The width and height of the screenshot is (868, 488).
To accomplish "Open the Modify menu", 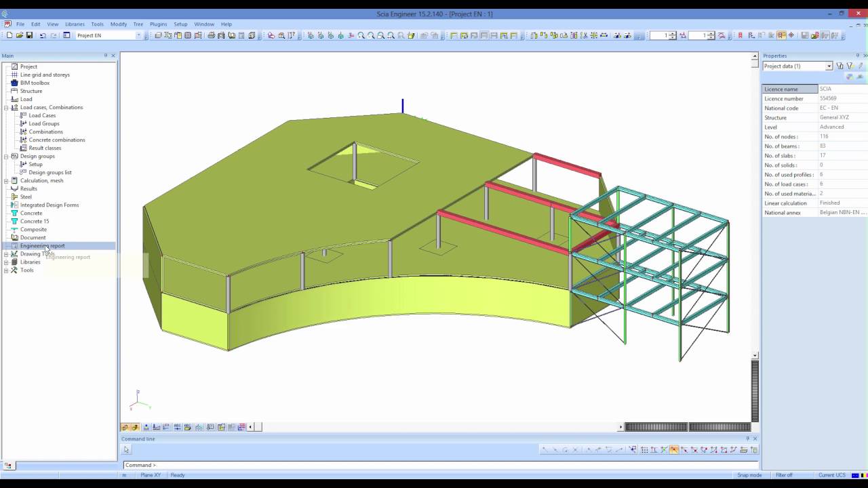I will pos(119,24).
